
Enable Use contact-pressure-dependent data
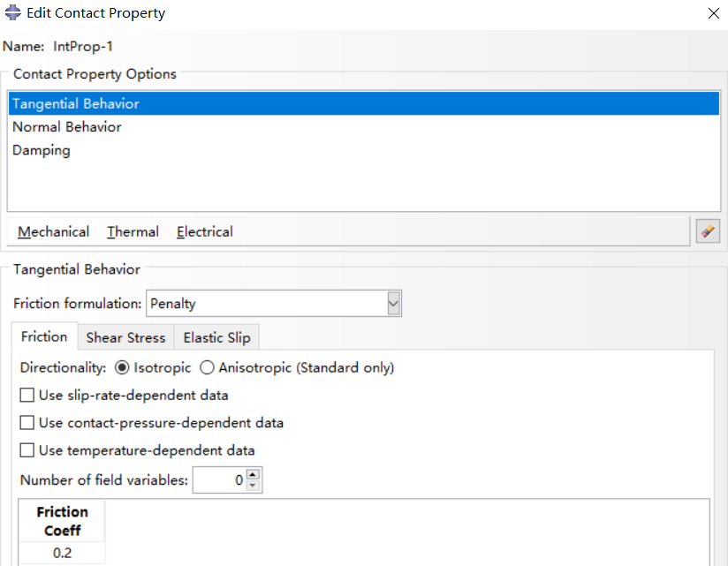tap(27, 423)
